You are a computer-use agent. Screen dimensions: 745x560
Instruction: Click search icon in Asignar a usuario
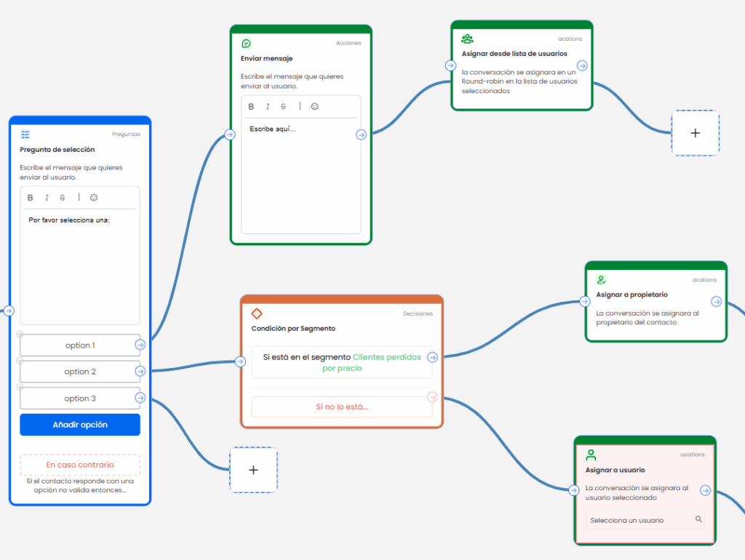click(698, 519)
